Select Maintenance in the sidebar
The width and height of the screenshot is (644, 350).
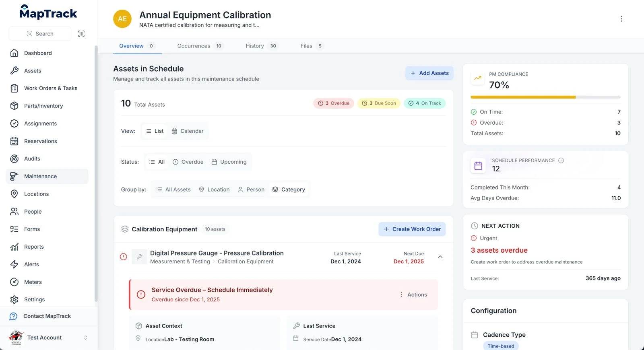click(x=47, y=176)
